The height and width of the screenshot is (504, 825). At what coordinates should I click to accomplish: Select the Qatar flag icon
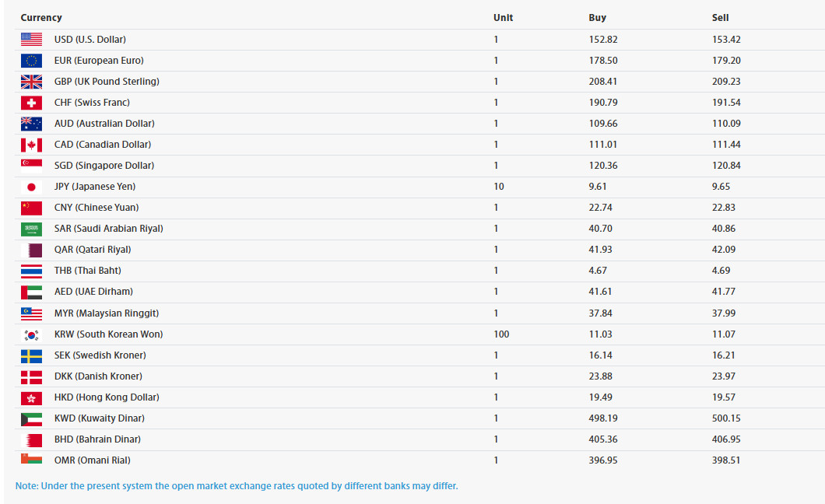[x=32, y=250]
